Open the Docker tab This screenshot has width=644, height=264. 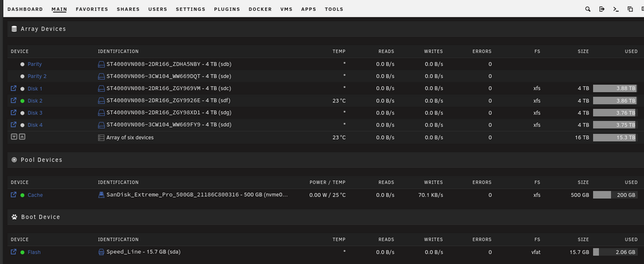point(260,9)
